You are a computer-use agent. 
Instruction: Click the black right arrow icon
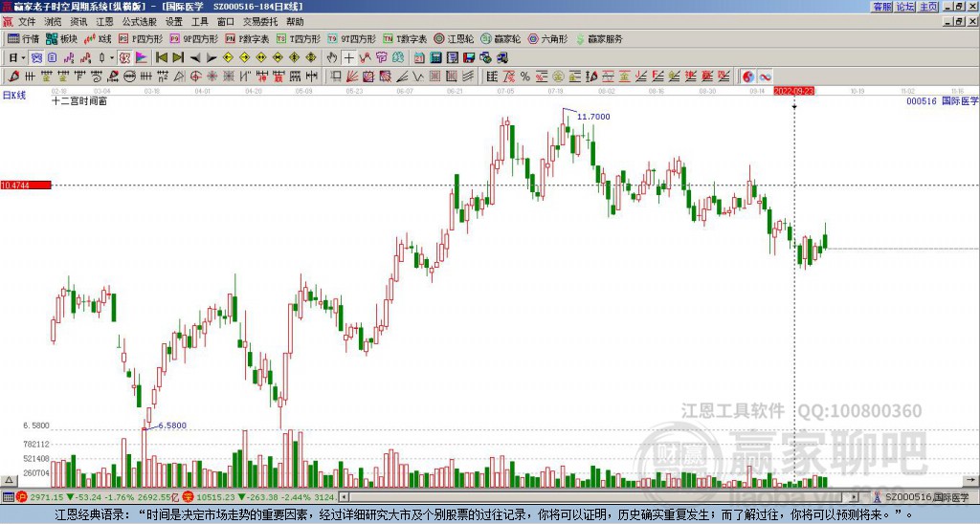[212, 58]
